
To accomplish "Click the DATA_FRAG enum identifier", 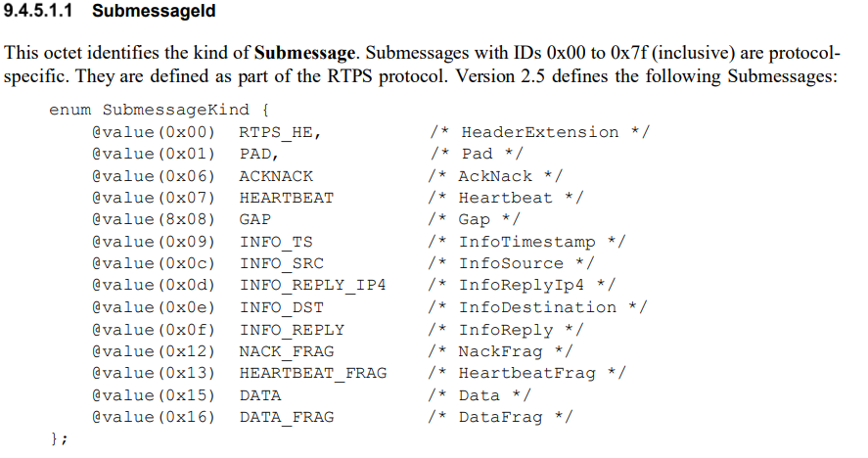I will click(286, 417).
